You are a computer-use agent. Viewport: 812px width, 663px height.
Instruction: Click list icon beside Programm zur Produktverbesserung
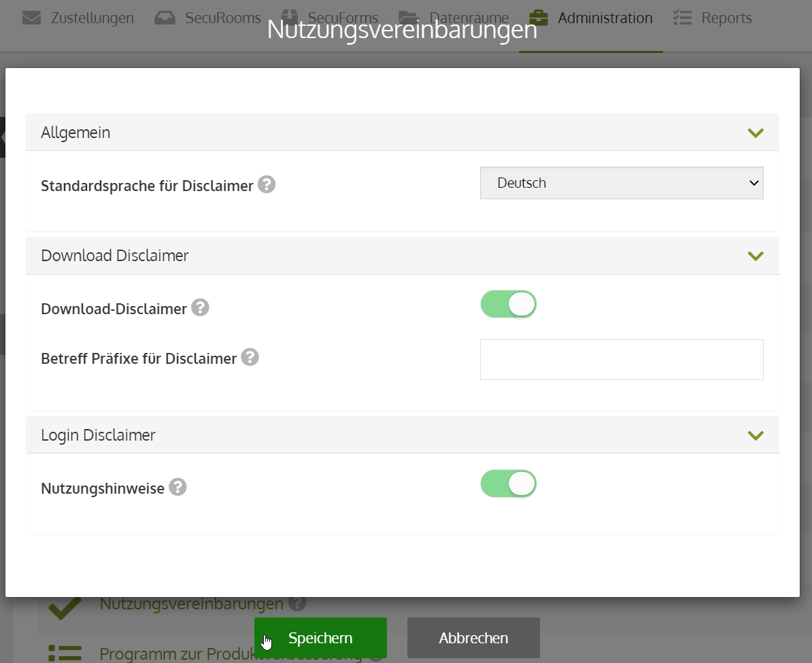(65, 653)
